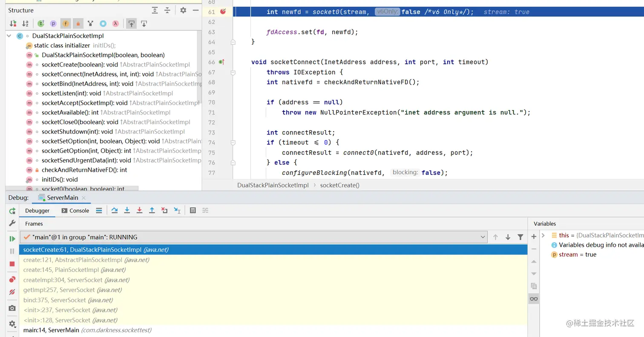Screen dimensions: 644x337
Task: Open debugger layout options menu
Action: point(99,210)
